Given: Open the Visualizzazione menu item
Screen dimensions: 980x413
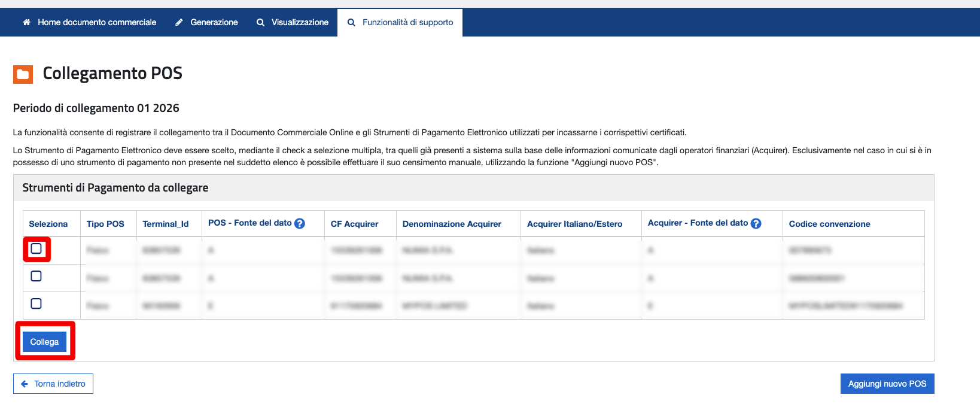Looking at the screenshot, I should [300, 22].
